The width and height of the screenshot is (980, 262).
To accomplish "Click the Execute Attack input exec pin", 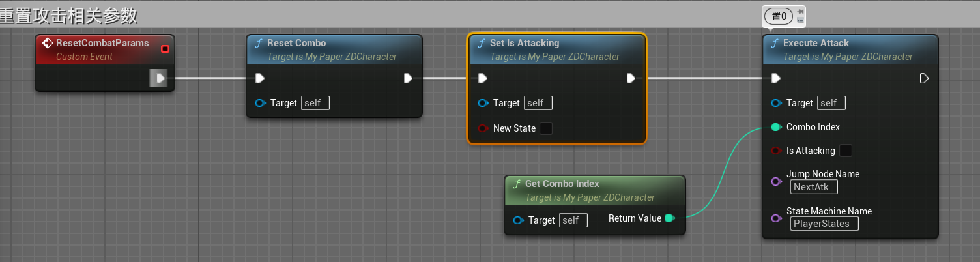I will click(x=776, y=78).
